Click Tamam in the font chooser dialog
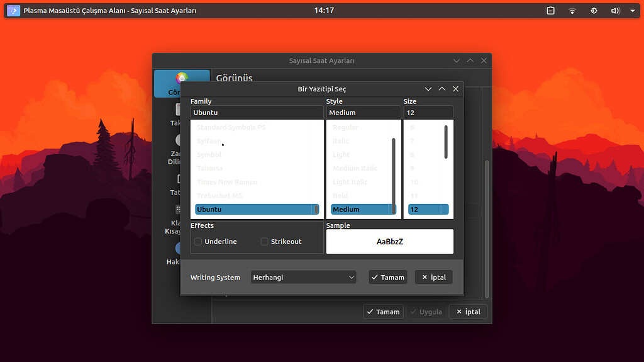The height and width of the screenshot is (362, 644). tap(387, 277)
